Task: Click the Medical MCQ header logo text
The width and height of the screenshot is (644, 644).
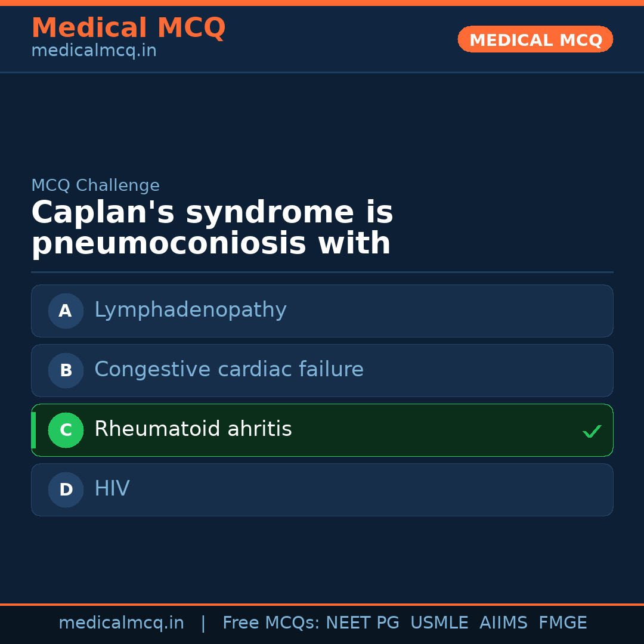Action: coord(128,27)
